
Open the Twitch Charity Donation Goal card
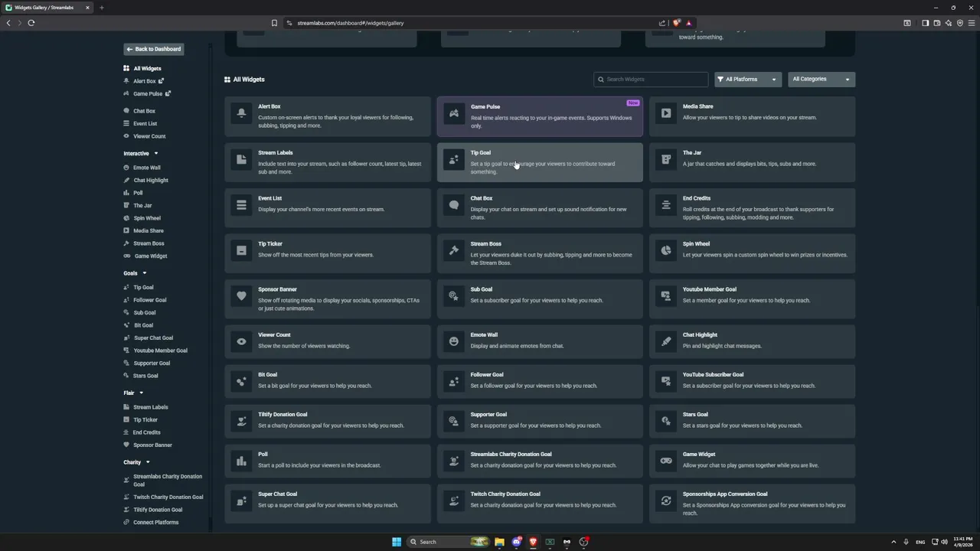pyautogui.click(x=540, y=503)
